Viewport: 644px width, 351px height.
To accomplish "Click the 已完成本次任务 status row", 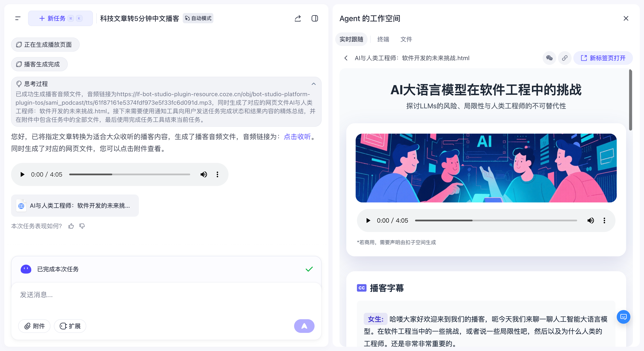I will pyautogui.click(x=166, y=269).
